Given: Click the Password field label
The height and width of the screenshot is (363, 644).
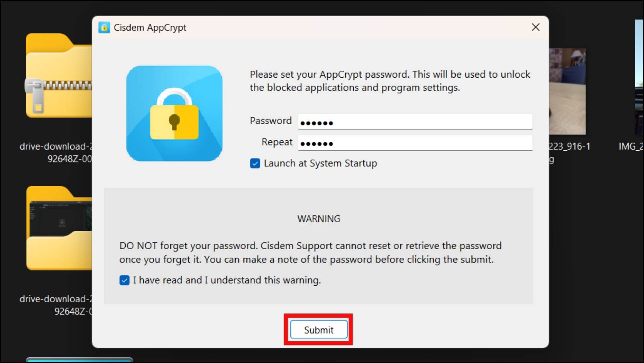Looking at the screenshot, I should click(271, 121).
